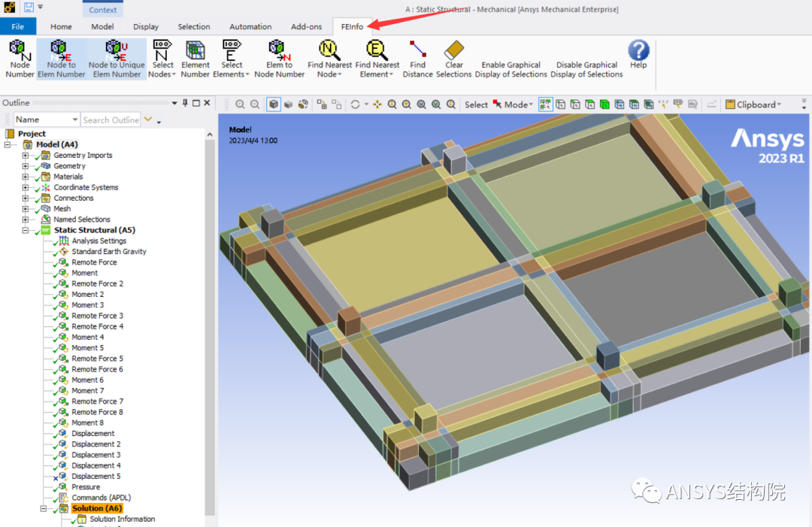The height and width of the screenshot is (527, 812).
Task: Switch to the Display tab
Action: coord(146,26)
